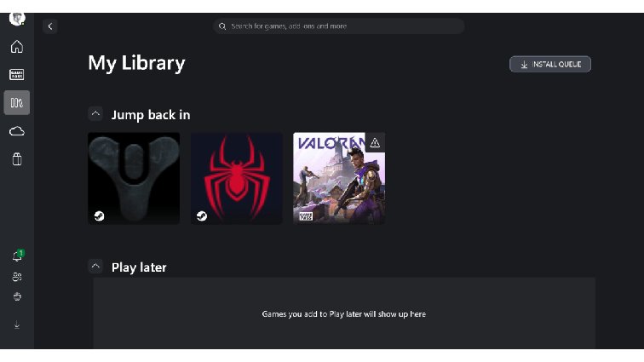Open the Install Queue button
The width and height of the screenshot is (644, 362).
550,64
